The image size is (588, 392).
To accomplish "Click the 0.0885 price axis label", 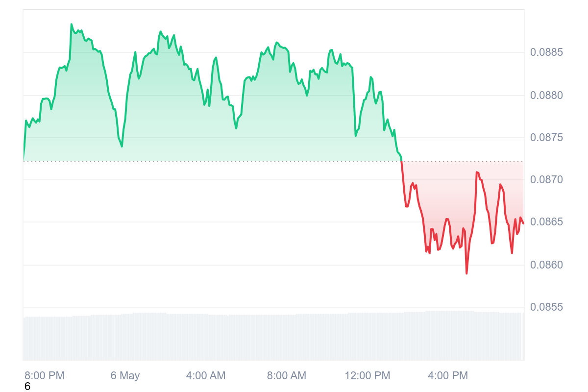I will point(546,52).
